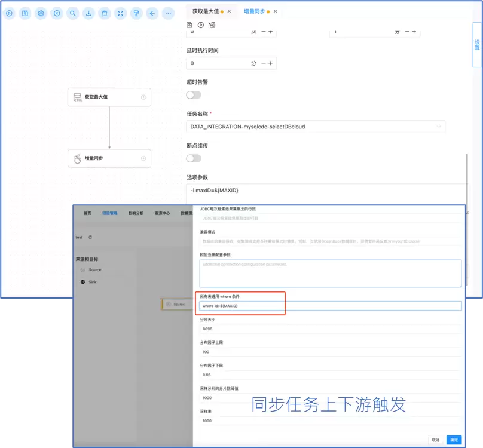Click the 取消 cancel button

click(x=435, y=440)
